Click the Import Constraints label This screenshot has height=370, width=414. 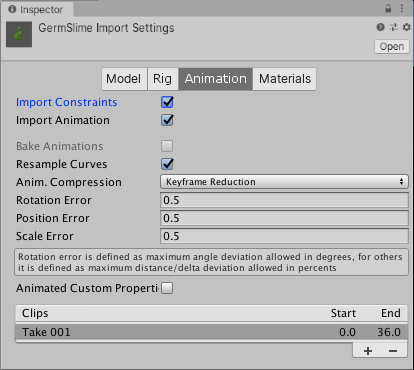pos(67,102)
